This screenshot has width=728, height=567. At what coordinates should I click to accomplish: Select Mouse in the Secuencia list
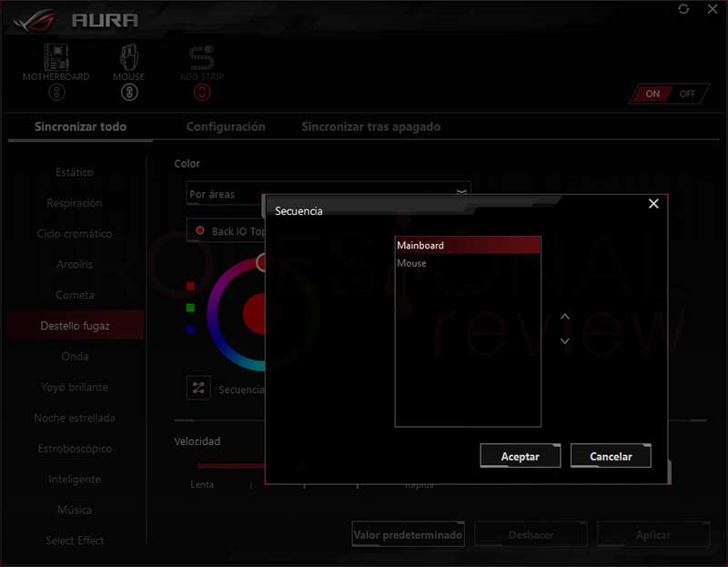tap(468, 263)
